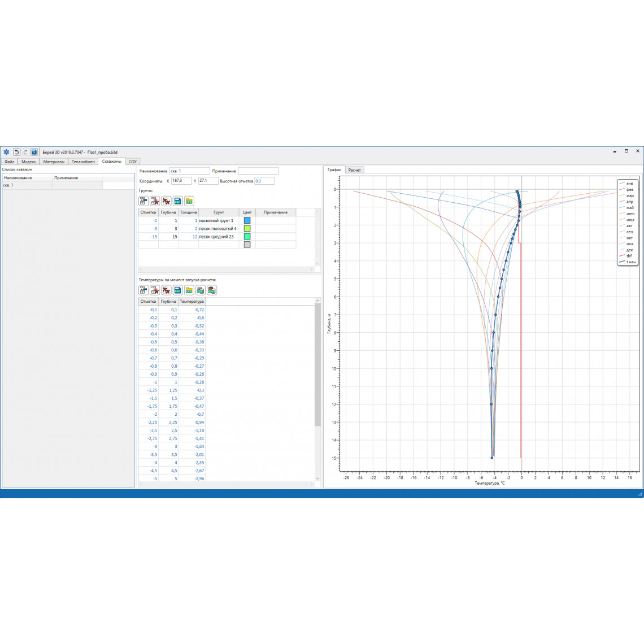Change the green color of песок пылеватый 4
644x644 pixels.
coord(247,228)
